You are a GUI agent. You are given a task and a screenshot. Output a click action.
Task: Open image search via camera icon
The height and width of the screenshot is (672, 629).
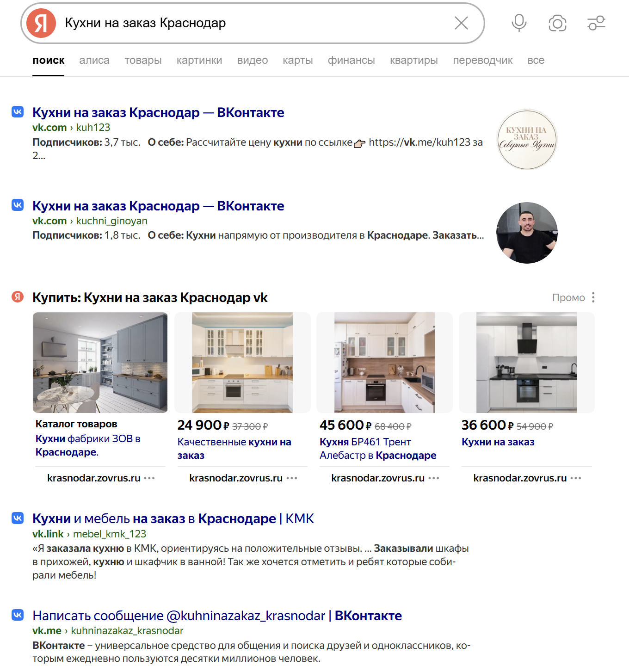[x=557, y=23]
